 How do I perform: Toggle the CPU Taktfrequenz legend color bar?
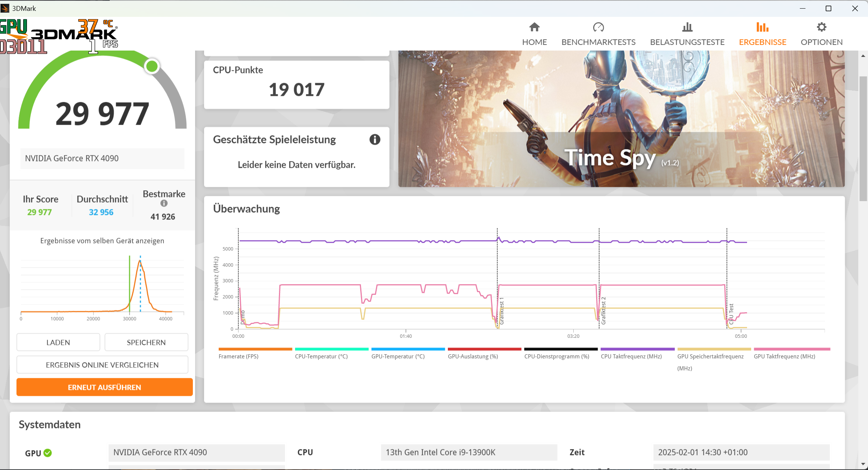637,349
